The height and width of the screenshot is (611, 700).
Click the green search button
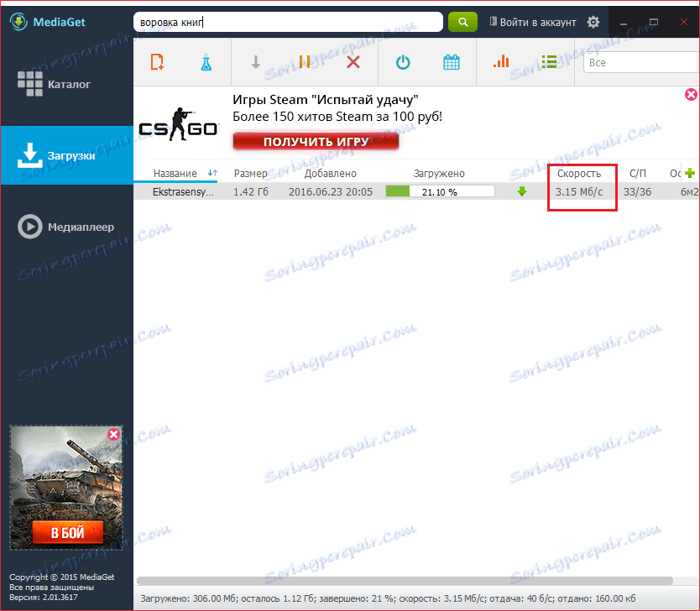[462, 21]
